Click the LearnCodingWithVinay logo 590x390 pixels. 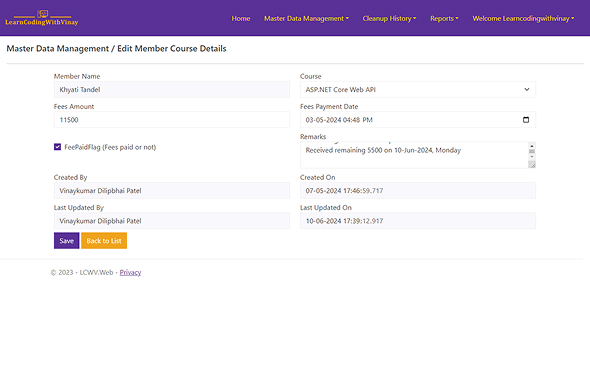(x=42, y=18)
